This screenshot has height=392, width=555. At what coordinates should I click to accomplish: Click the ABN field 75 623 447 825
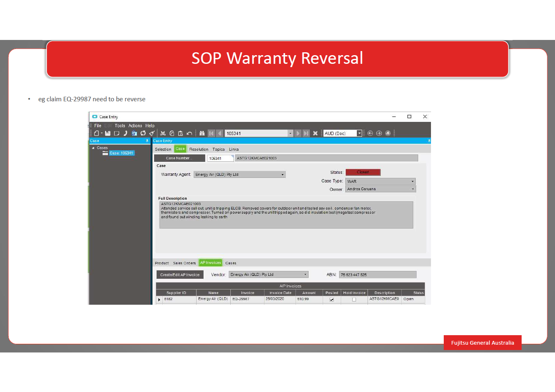(378, 275)
